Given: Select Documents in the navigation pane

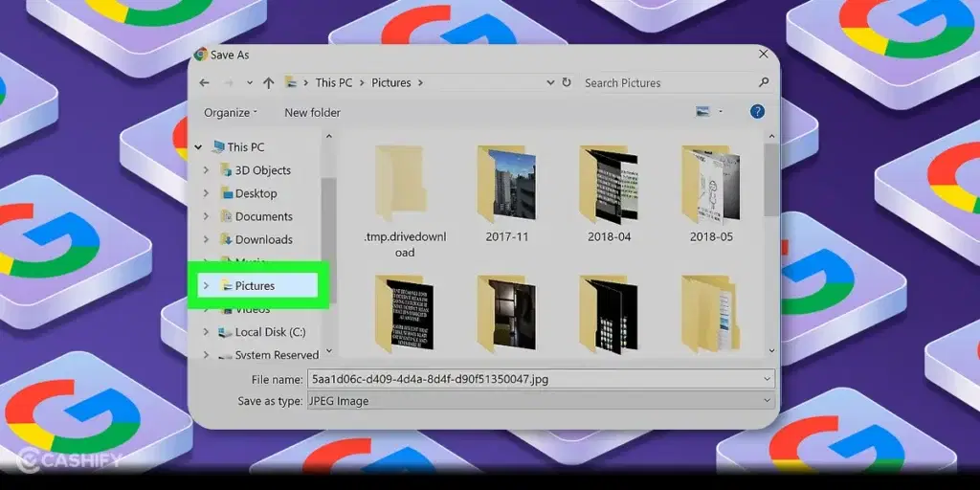Looking at the screenshot, I should pos(264,216).
